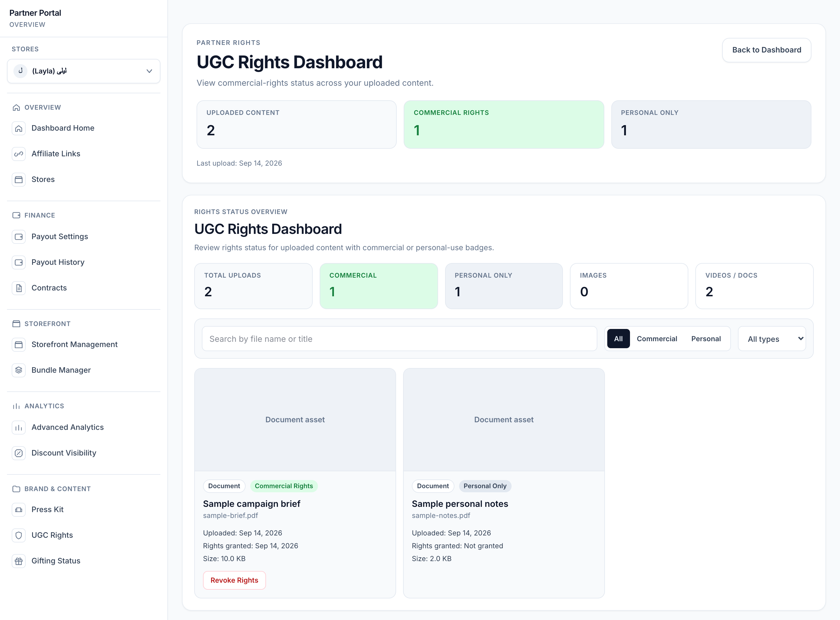Click the sample-brief.pdf file name

pos(230,516)
